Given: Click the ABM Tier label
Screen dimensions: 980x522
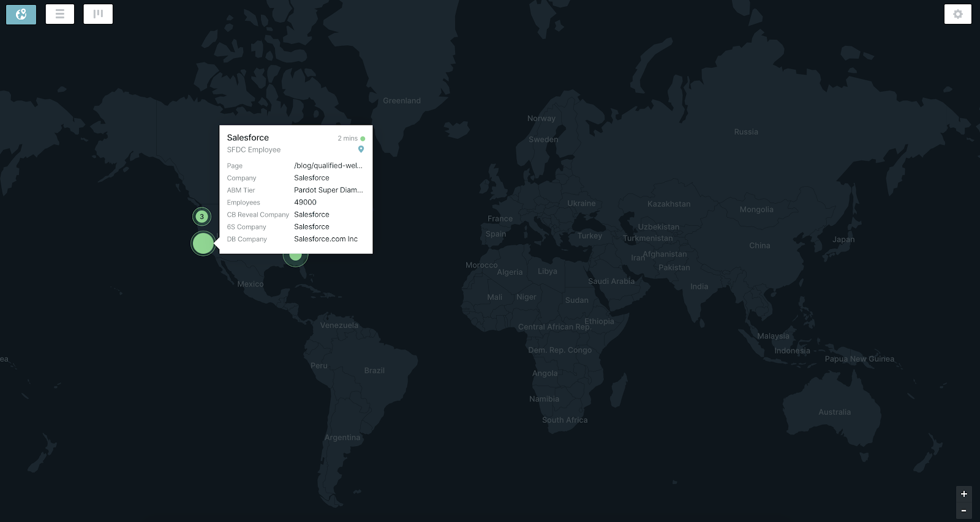Looking at the screenshot, I should pos(241,190).
